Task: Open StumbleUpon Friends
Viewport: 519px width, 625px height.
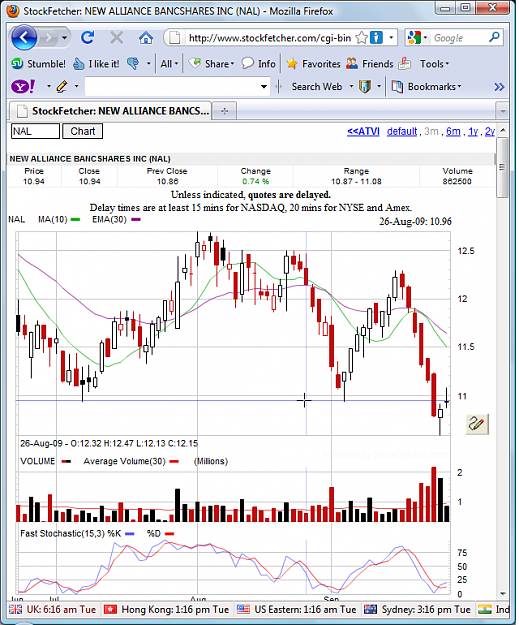Action: click(370, 64)
